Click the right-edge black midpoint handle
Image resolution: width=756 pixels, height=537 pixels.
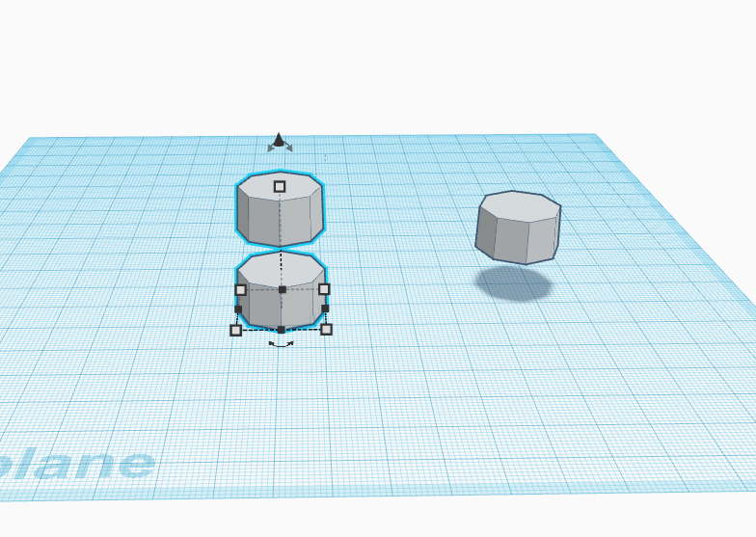click(x=325, y=309)
